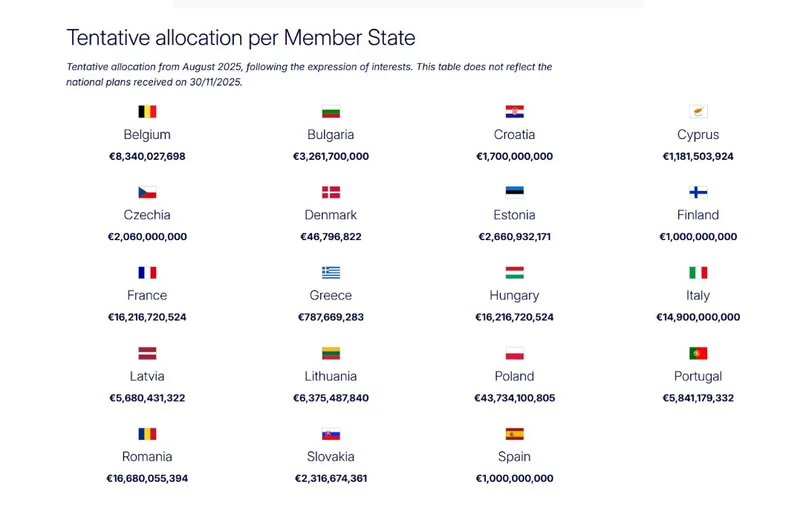
Task: Click the Estonia flag icon
Action: (x=515, y=192)
